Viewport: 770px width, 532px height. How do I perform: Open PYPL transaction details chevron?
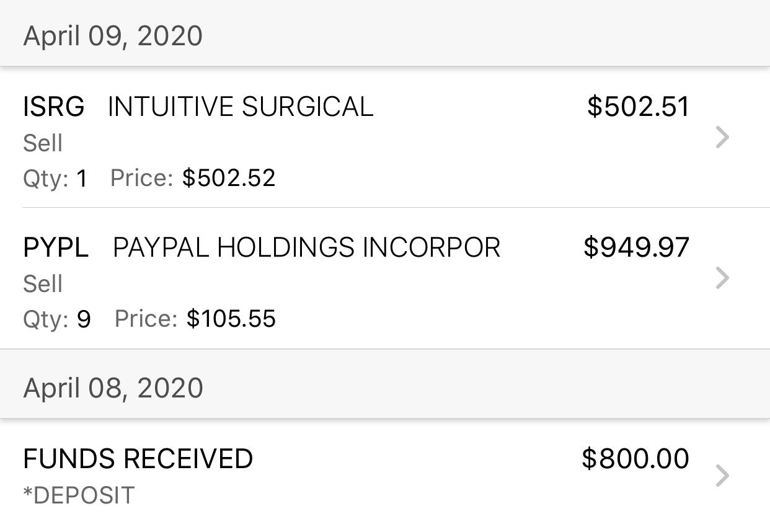pyautogui.click(x=722, y=278)
